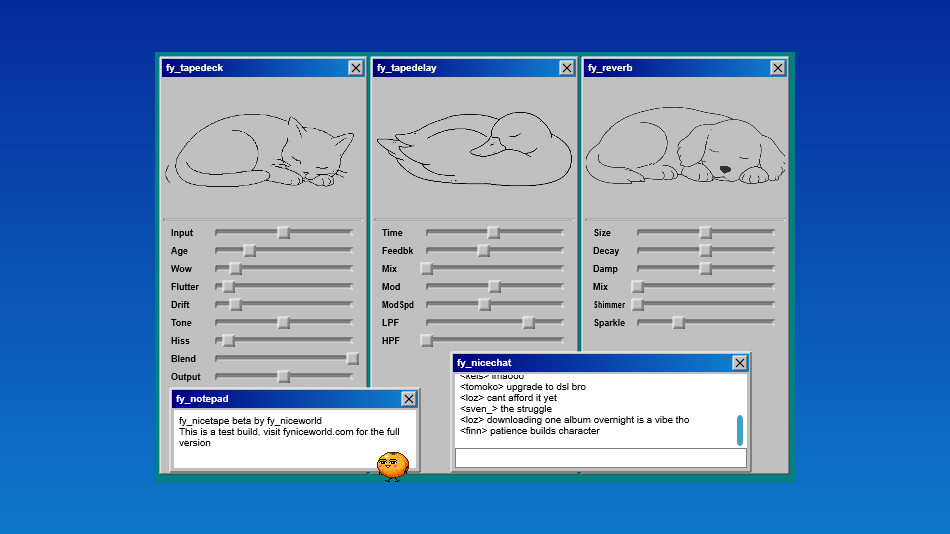Close the fy_reverb window

(778, 68)
